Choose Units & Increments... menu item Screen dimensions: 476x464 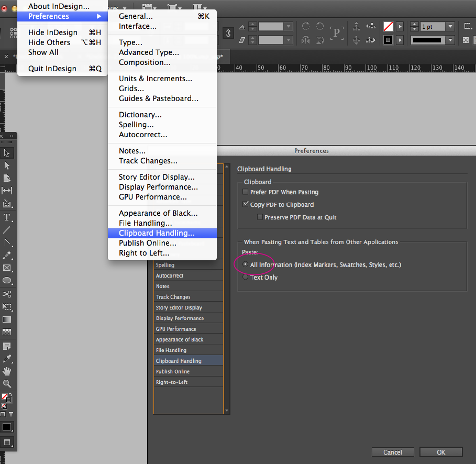coord(162,79)
